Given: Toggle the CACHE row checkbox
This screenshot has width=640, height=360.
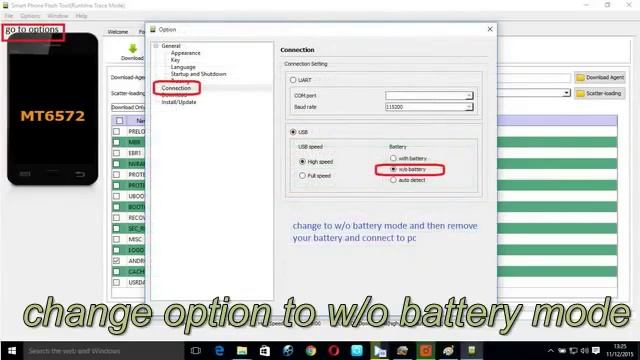Looking at the screenshot, I should click(x=117, y=271).
